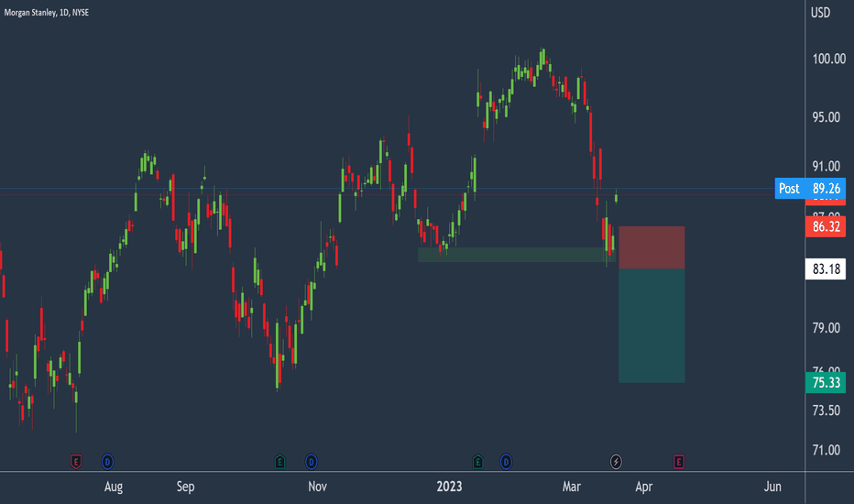Open the USD currency selector

(820, 12)
